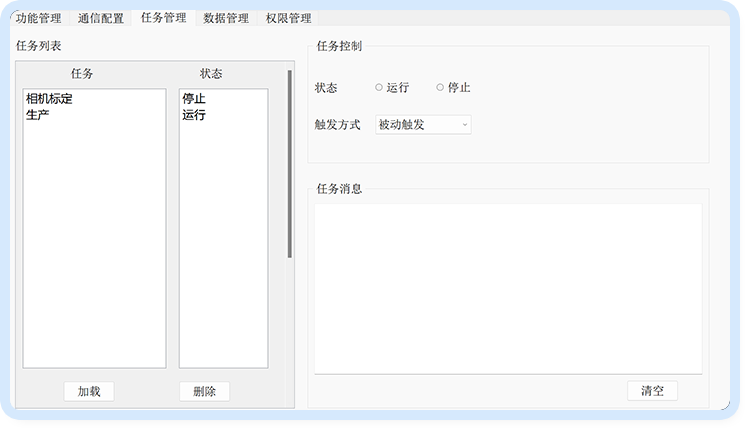Viewport: 745px width, 428px height.
Task: Click the 任务 column header
Action: point(82,74)
